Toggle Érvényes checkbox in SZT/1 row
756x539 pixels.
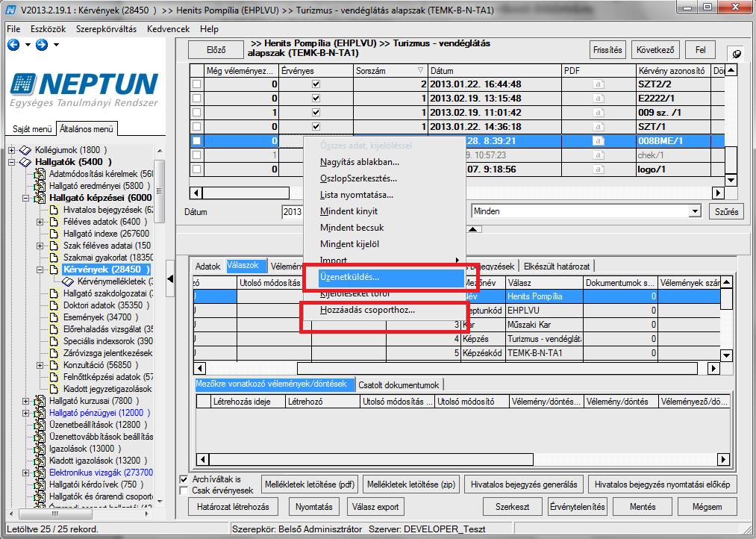pos(316,127)
